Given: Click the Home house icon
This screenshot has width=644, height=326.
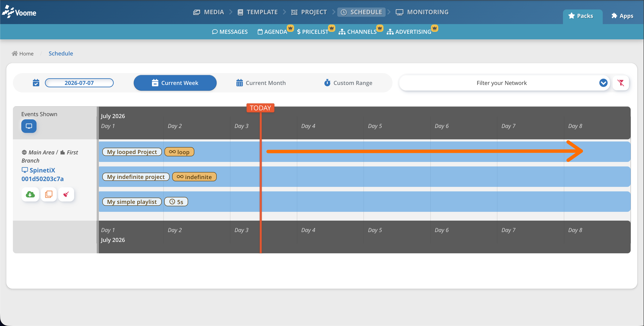Looking at the screenshot, I should pos(15,53).
